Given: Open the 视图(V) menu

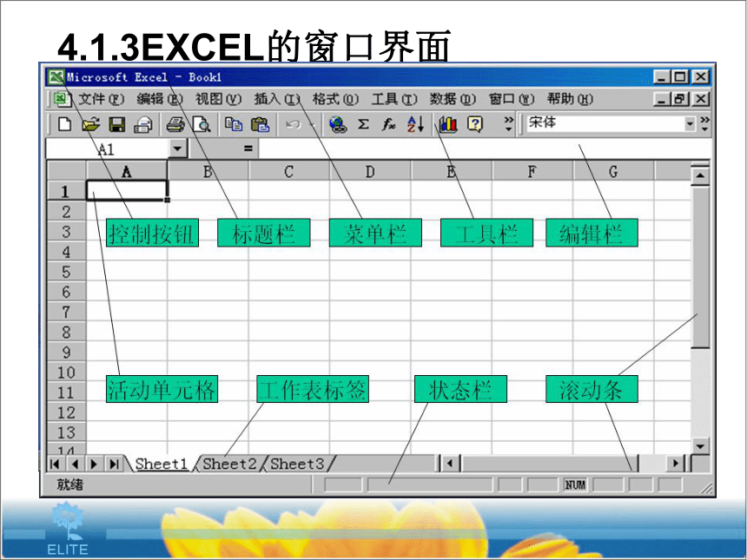Looking at the screenshot, I should coord(218,99).
